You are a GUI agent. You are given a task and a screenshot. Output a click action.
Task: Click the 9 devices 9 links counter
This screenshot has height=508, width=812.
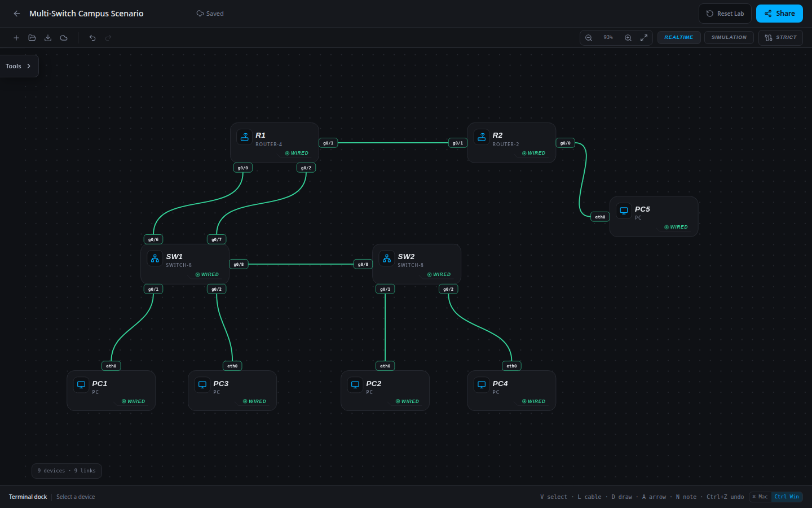(x=67, y=471)
